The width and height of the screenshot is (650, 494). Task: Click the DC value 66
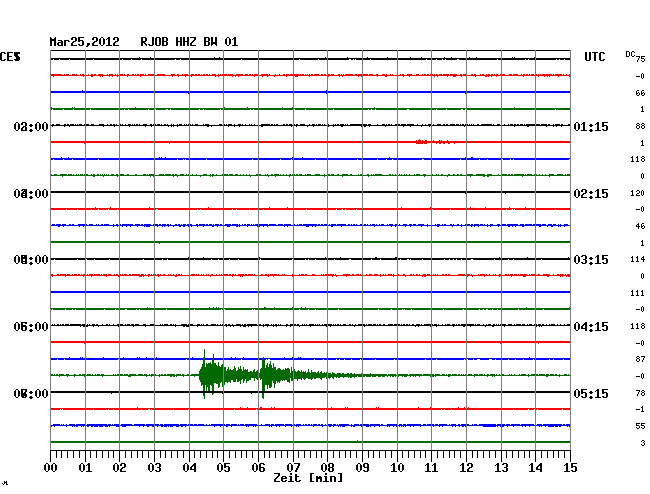tap(640, 93)
